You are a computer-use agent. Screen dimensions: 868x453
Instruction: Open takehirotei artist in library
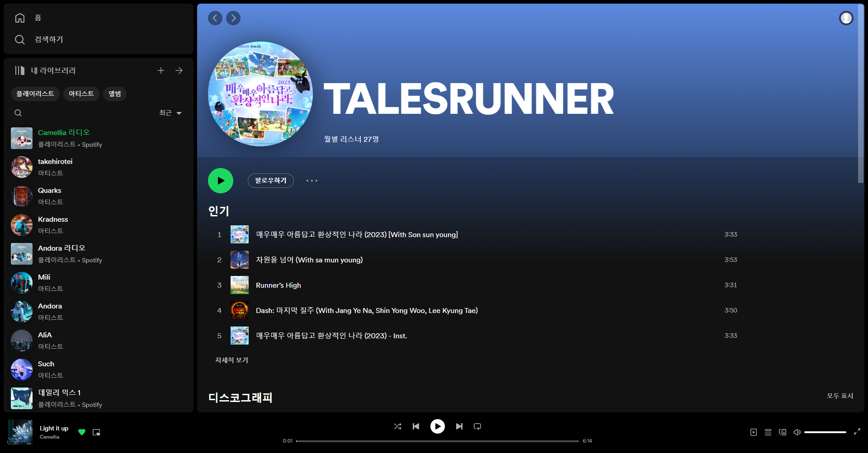pos(99,167)
